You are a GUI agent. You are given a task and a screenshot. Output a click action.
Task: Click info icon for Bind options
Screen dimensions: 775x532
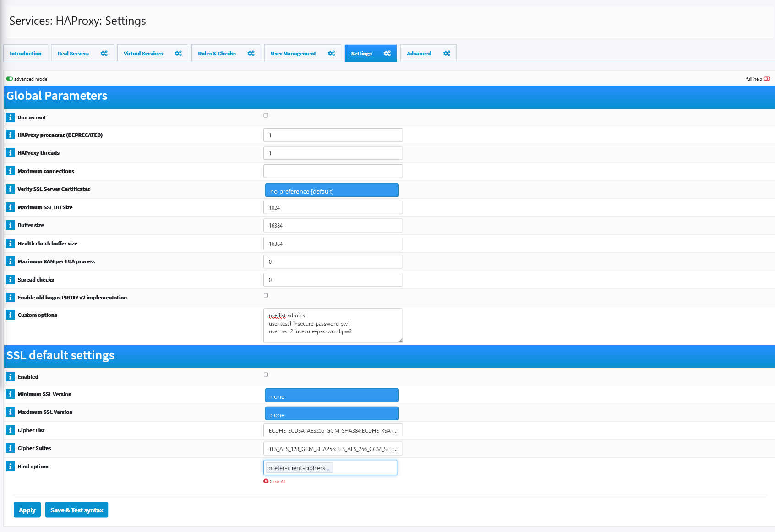[x=10, y=467]
